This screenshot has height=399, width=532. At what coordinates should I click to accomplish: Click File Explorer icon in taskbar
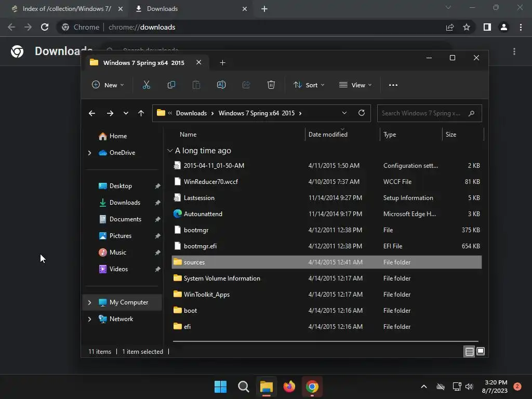(267, 387)
